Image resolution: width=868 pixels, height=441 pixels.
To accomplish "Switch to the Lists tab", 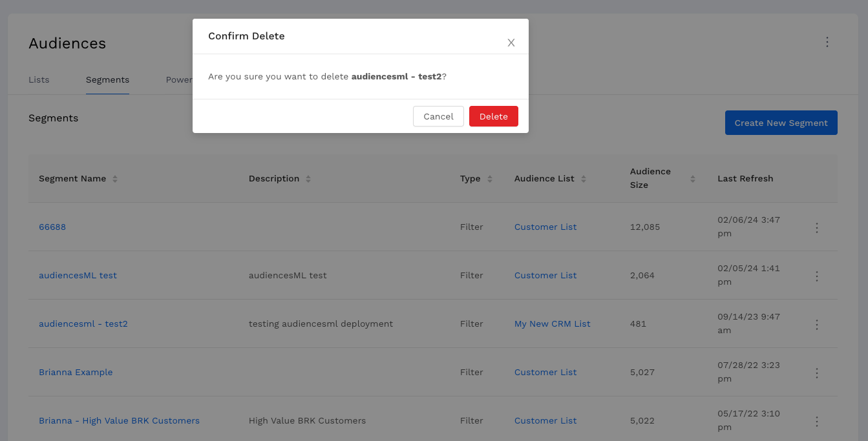I will click(39, 79).
